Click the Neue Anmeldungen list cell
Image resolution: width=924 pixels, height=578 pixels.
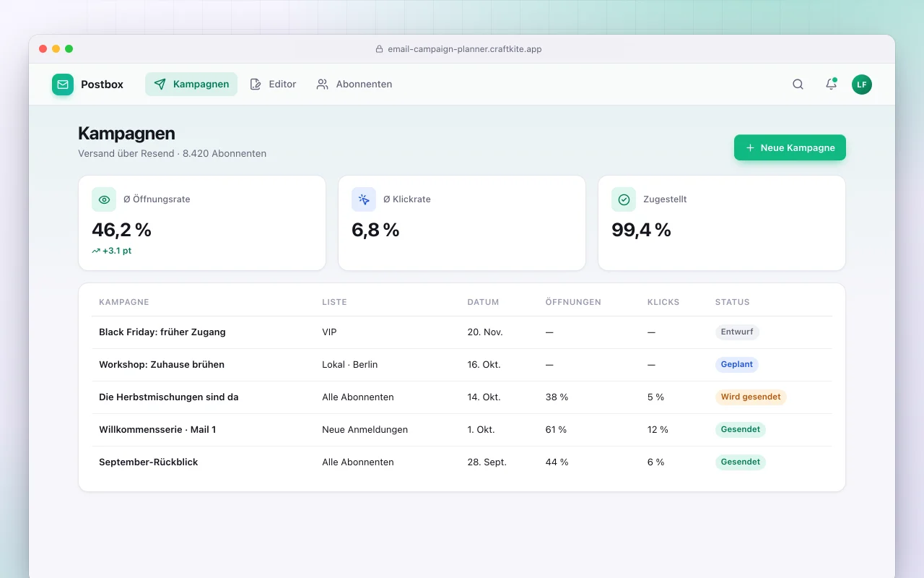(x=365, y=430)
